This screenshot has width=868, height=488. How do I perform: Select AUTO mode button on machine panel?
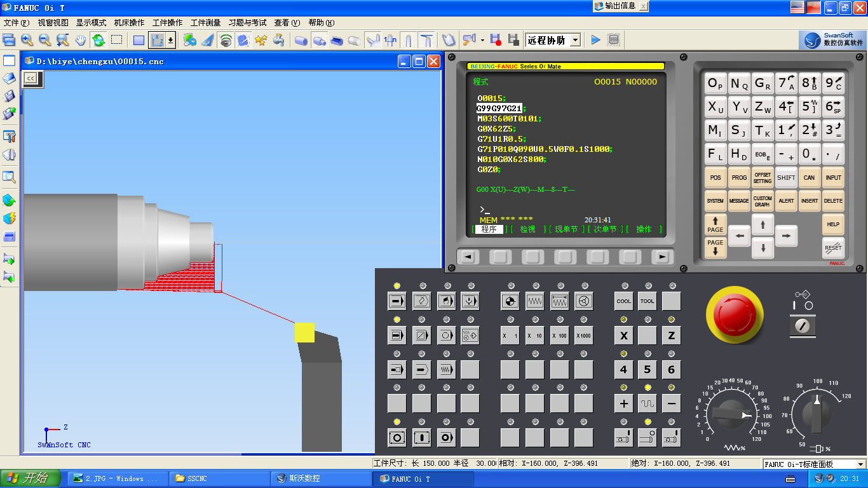click(397, 301)
